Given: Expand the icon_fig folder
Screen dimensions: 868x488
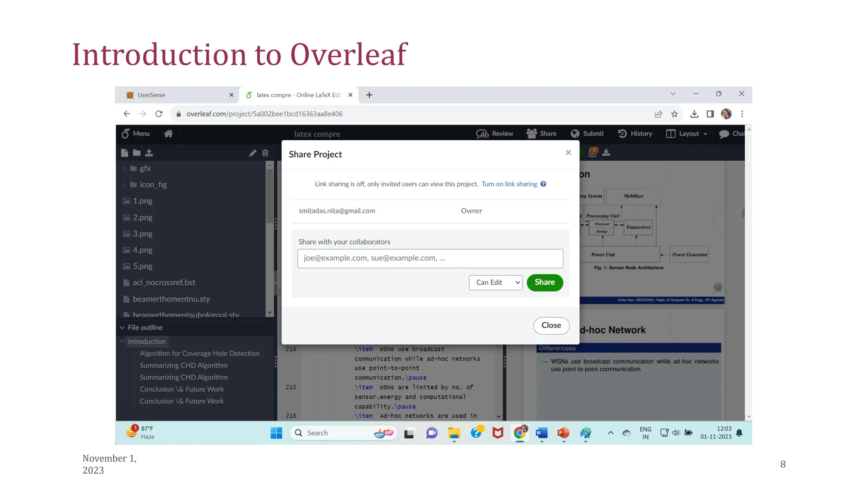Looking at the screenshot, I should point(124,185).
